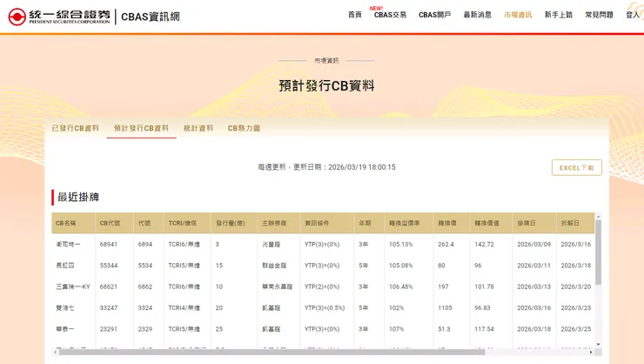
Task: Download data with the EXCEL下載 button
Action: 577,167
